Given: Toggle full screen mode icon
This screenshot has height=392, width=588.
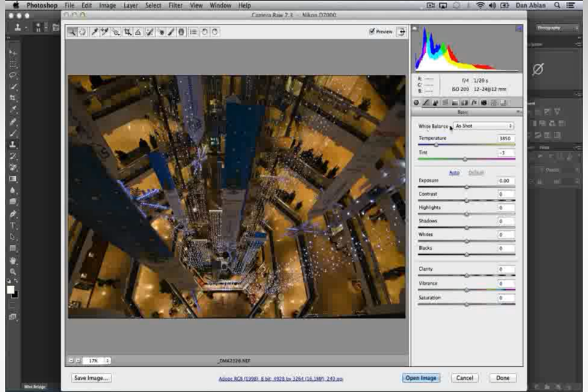Looking at the screenshot, I should point(401,32).
